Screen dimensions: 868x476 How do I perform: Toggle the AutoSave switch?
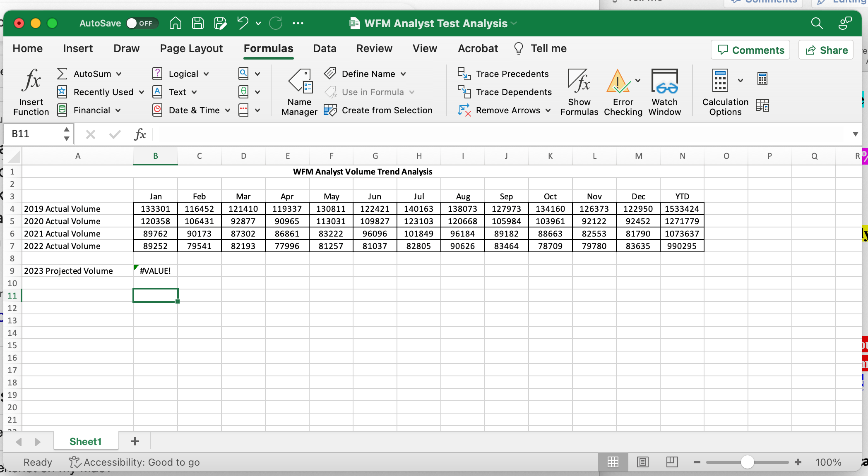[142, 23]
